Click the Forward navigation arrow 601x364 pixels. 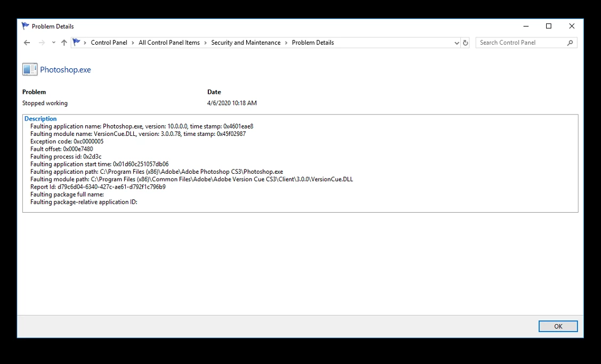pos(42,43)
